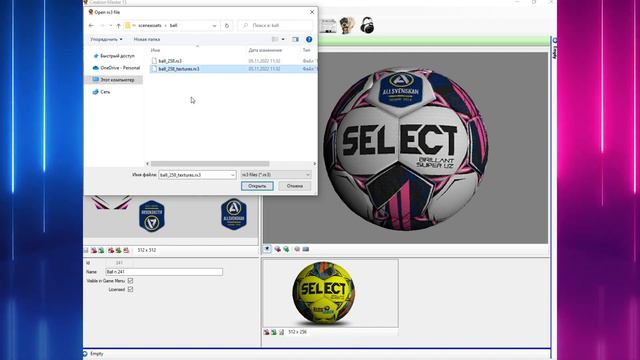Expand the address bar path history dropdown
This screenshot has width=640, height=360.
214,25
